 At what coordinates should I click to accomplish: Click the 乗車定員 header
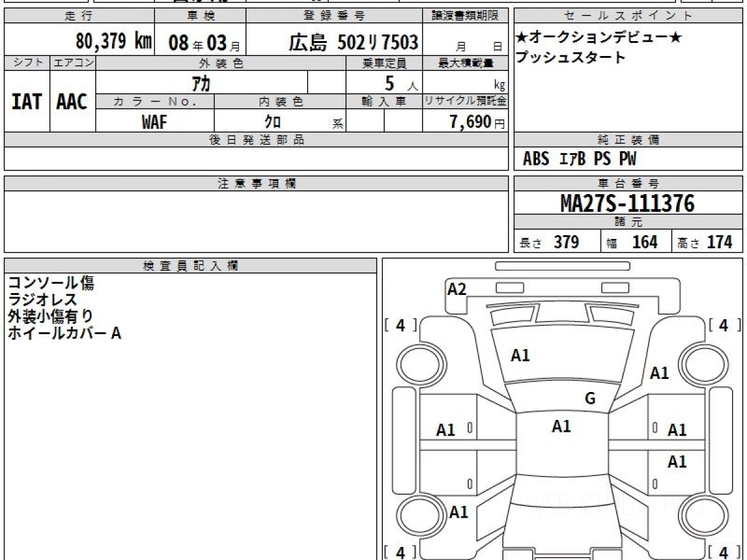coord(384,63)
